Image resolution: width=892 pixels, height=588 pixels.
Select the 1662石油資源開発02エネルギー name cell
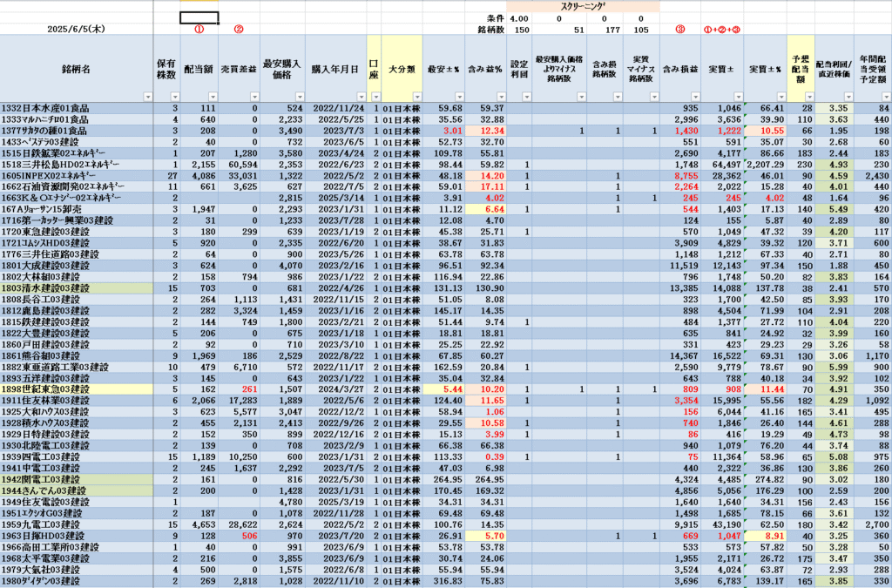(x=77, y=186)
